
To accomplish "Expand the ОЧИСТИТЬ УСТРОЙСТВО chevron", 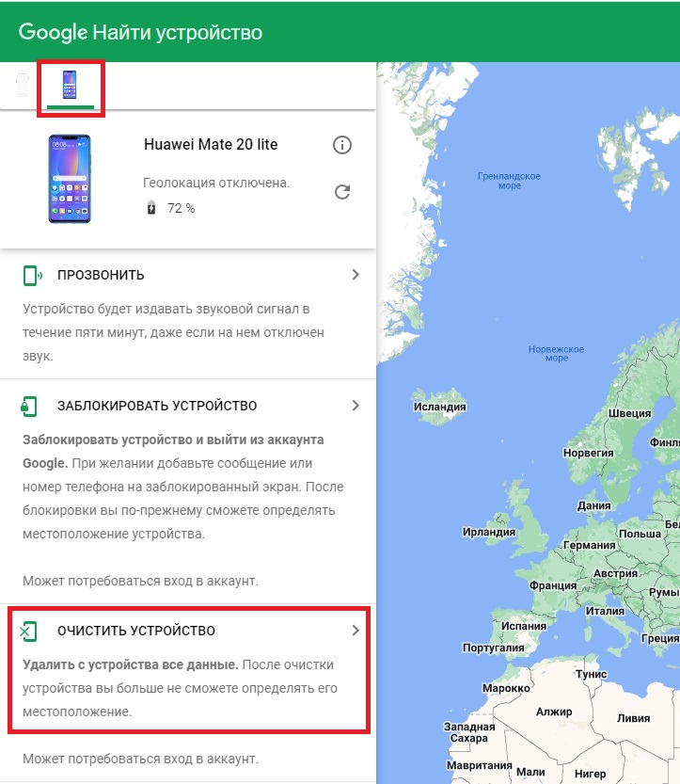I will pyautogui.click(x=356, y=630).
